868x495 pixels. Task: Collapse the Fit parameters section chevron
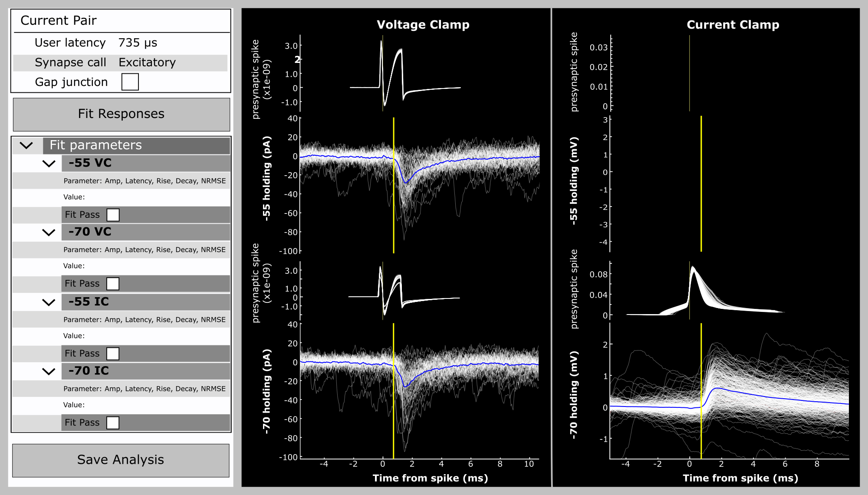(x=26, y=145)
